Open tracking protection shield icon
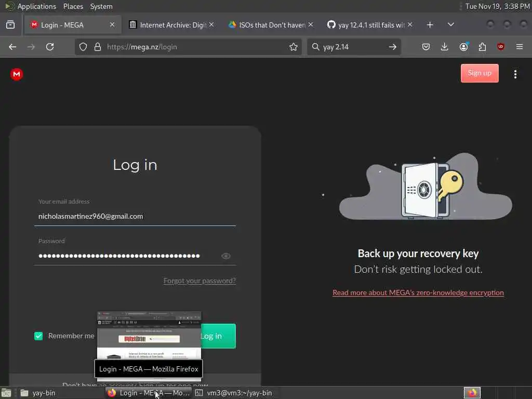The image size is (532, 399). coord(83,47)
